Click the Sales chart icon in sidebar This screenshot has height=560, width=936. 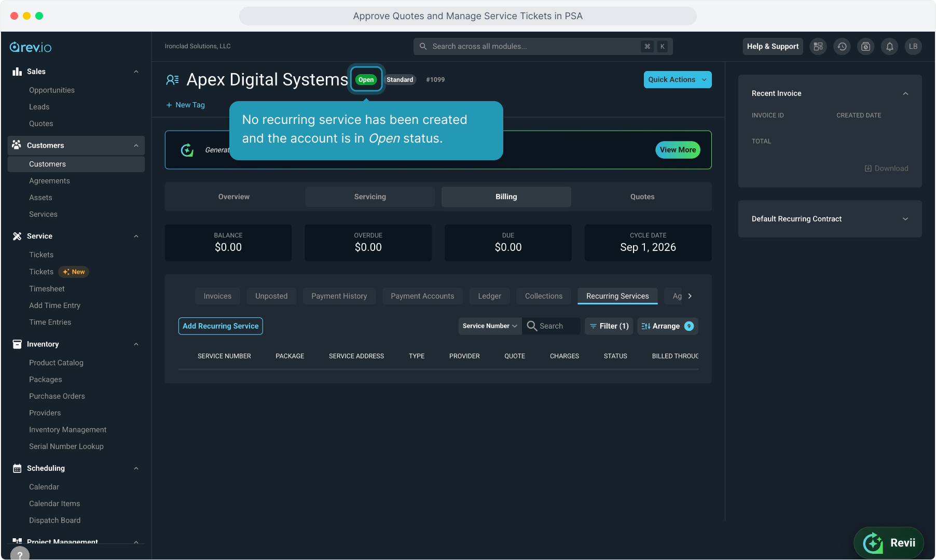(x=17, y=72)
